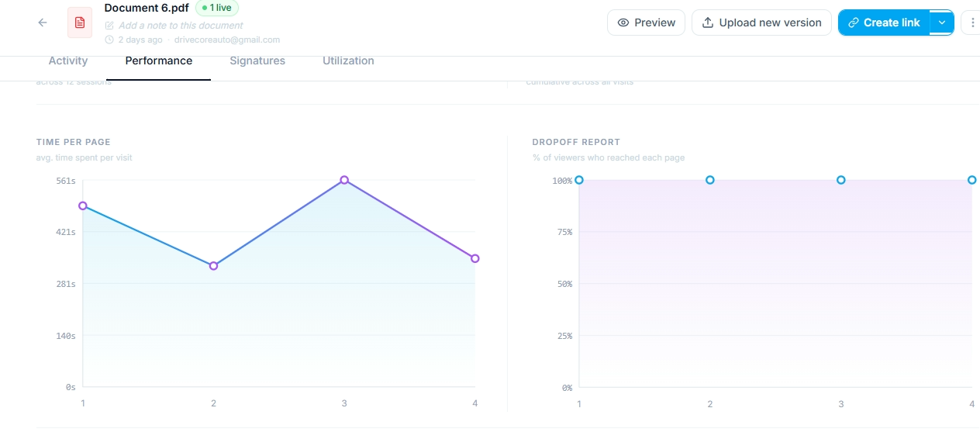
Task: Select the Utilization tab
Action: 348,60
